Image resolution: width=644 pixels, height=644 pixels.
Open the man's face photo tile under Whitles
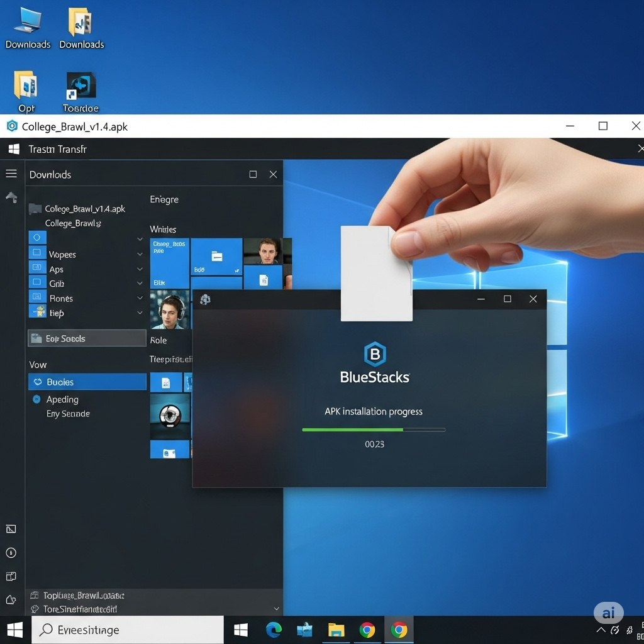click(x=267, y=252)
